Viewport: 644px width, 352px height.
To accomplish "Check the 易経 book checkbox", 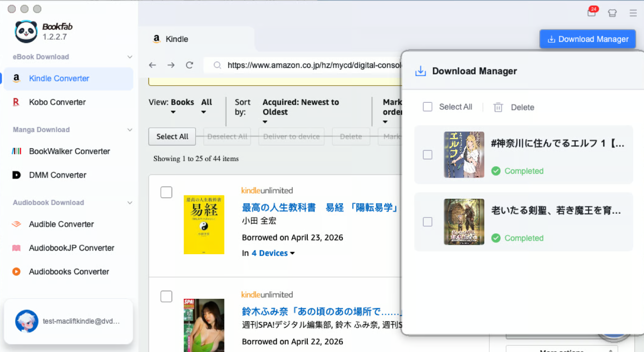I will (x=167, y=192).
